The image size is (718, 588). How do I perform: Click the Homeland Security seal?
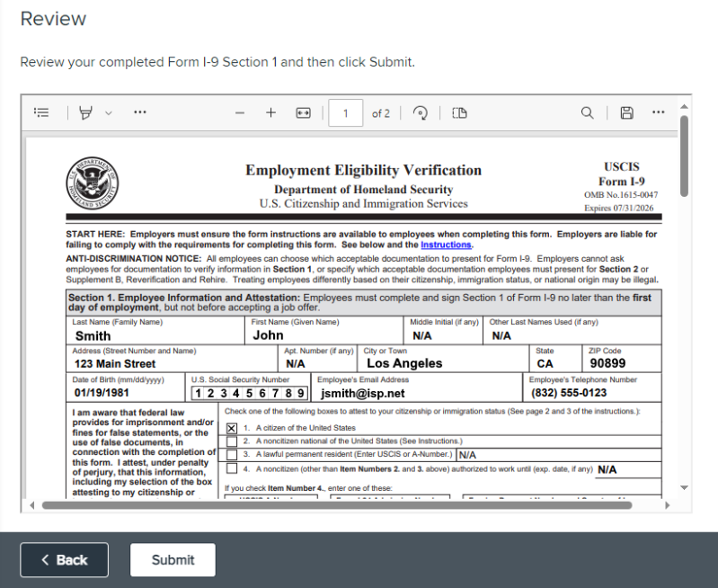[92, 183]
